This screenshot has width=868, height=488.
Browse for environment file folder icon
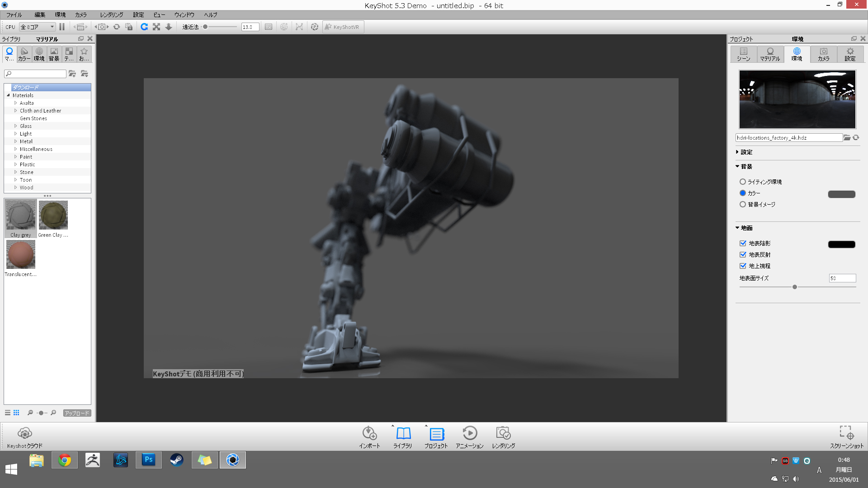pos(847,138)
